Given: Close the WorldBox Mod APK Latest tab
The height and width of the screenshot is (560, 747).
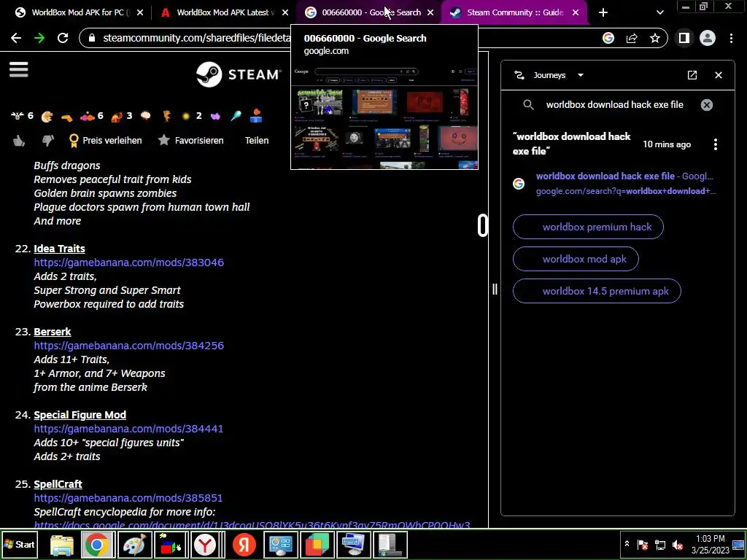Looking at the screenshot, I should point(285,13).
